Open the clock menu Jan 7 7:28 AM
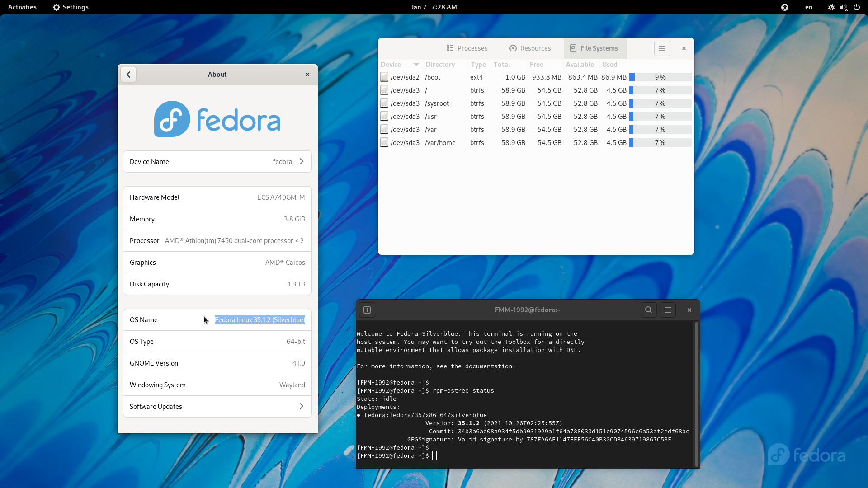Viewport: 868px width, 488px height. tap(434, 7)
